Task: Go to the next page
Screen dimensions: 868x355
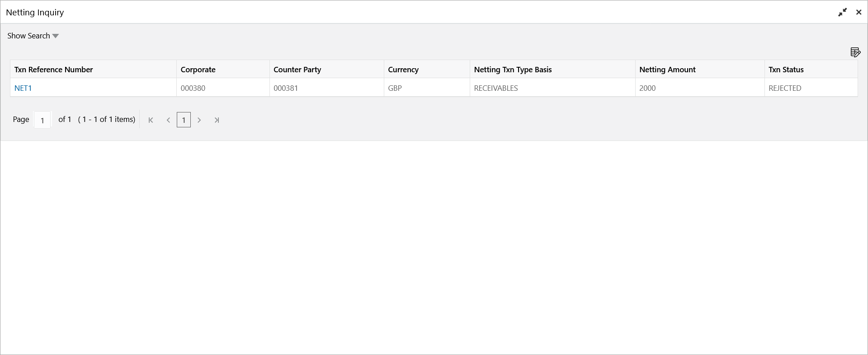Action: pos(199,120)
